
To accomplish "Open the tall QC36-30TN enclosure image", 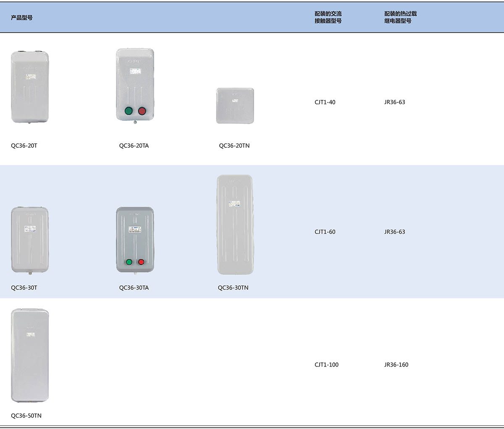I will [x=234, y=225].
